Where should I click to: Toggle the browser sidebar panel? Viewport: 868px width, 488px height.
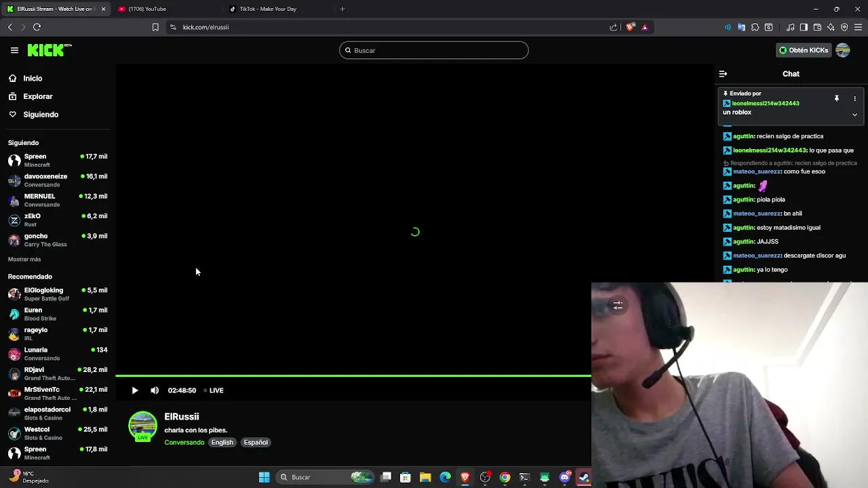(x=804, y=27)
